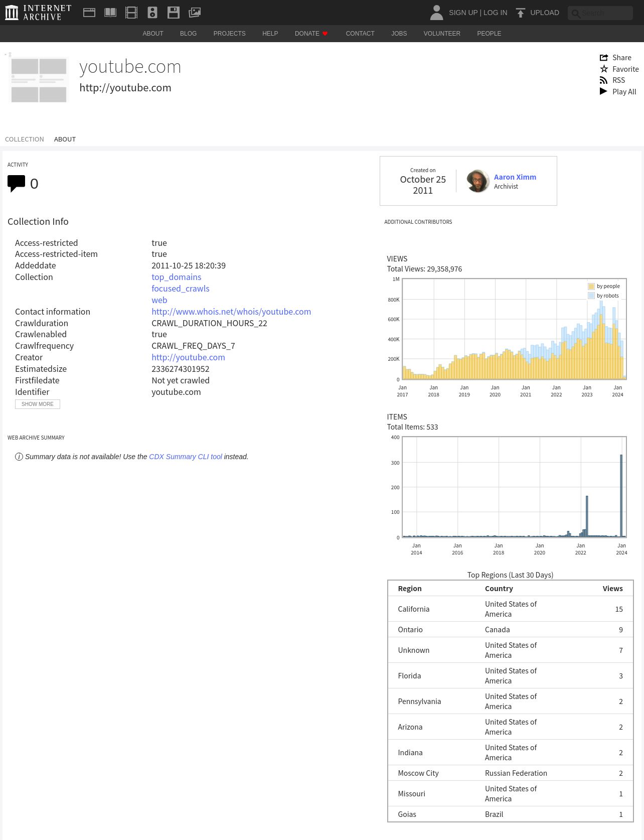Open the Software floppy-disk icon
Image resolution: width=644 pixels, height=840 pixels.
(174, 13)
